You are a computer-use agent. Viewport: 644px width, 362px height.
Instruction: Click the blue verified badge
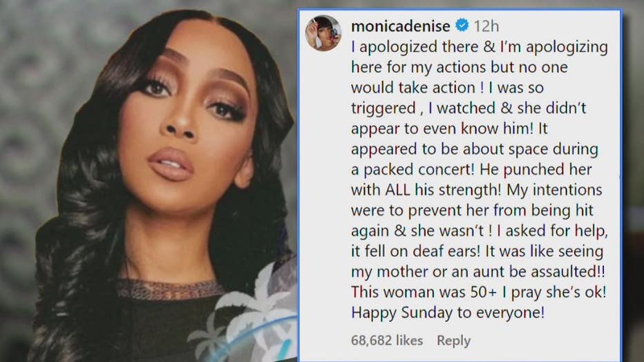pos(462,26)
